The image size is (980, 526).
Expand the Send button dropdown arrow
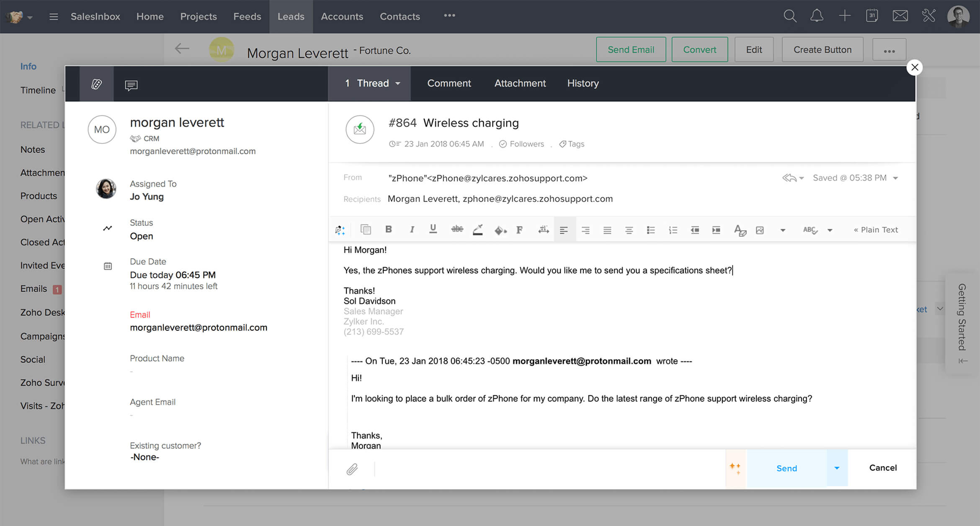pos(837,468)
